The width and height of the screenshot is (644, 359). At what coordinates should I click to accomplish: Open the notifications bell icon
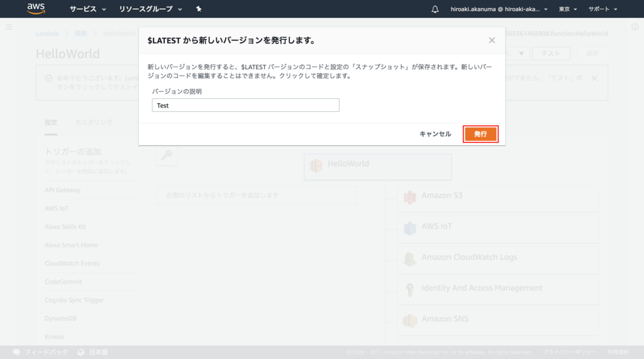pyautogui.click(x=435, y=9)
